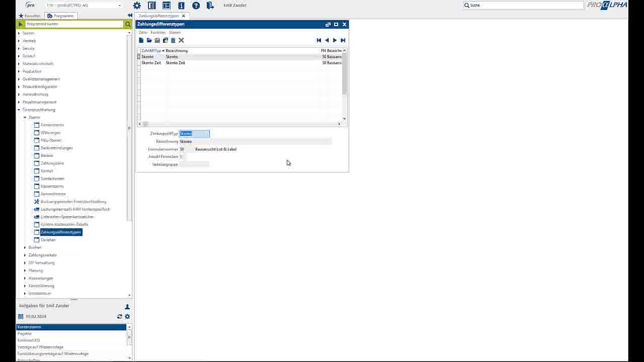Click the Programme suchen input
The height and width of the screenshot is (362, 644).
click(x=74, y=24)
